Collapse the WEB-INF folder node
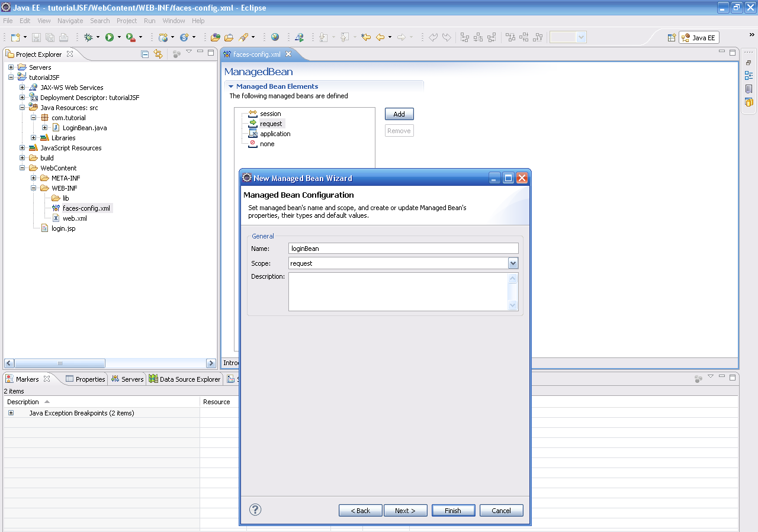Image resolution: width=758 pixels, height=532 pixels. pyautogui.click(x=33, y=188)
